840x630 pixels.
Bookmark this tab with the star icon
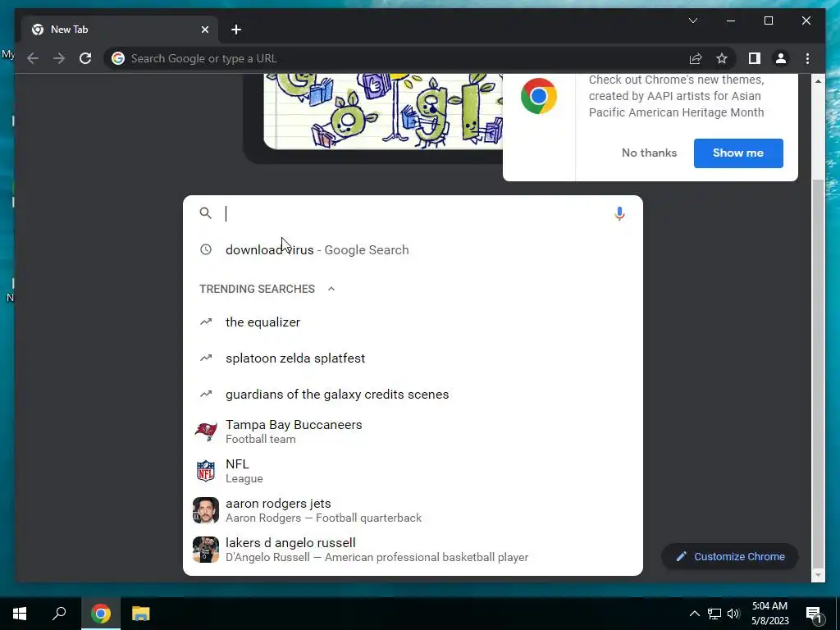[722, 58]
